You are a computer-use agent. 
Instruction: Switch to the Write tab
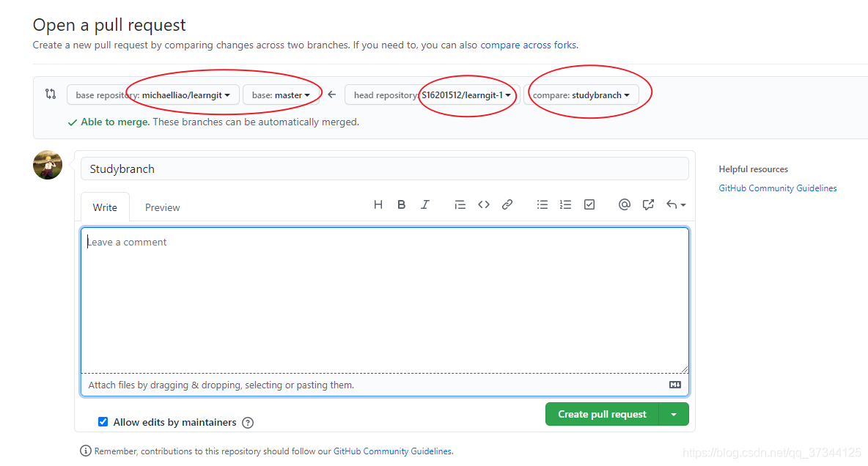click(x=105, y=207)
